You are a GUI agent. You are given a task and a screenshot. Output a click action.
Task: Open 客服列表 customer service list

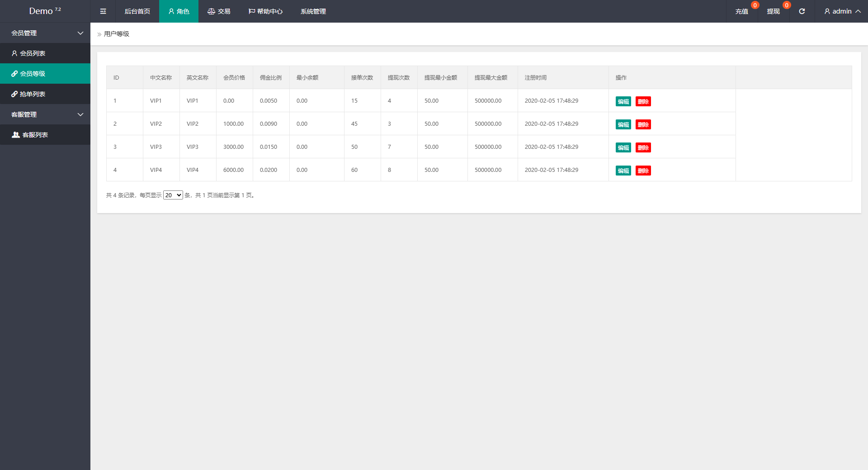pyautogui.click(x=35, y=135)
